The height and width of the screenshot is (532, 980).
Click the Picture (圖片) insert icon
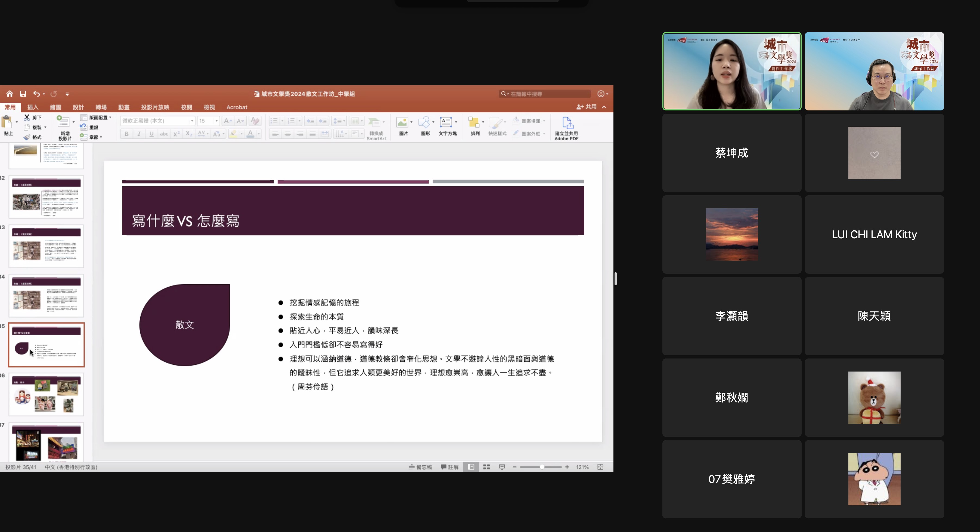[x=402, y=122]
